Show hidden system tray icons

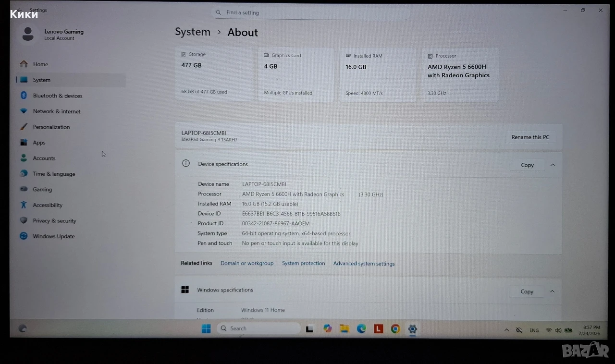coord(506,330)
